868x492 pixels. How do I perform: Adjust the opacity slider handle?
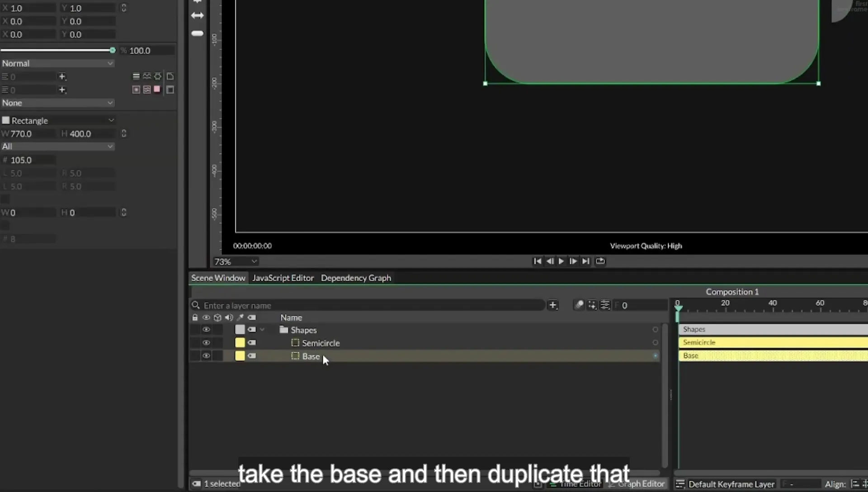[113, 50]
